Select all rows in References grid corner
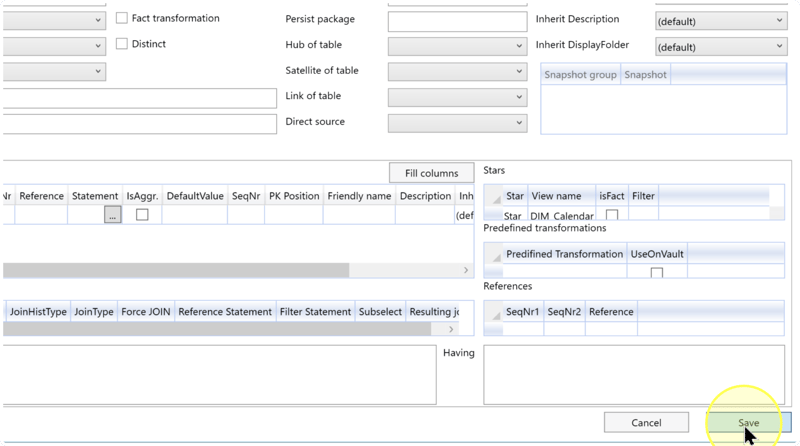The image size is (800, 446). (493, 312)
